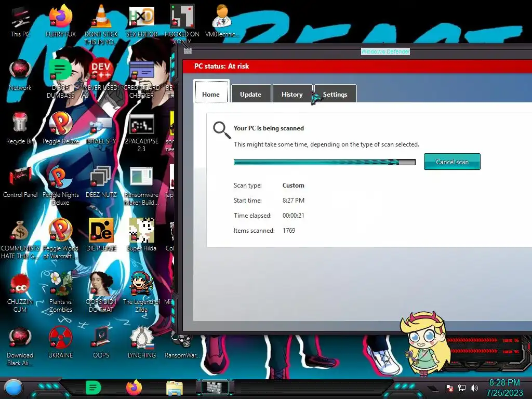This screenshot has width=532, height=399.
Task: Launch Super Hilda shortcut
Action: 141,235
